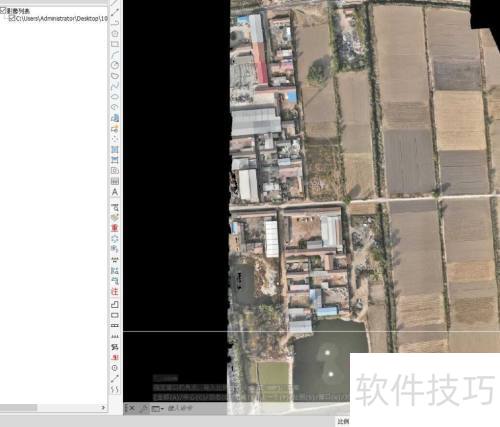
Task: Choose the rectangle draw tool in upper toolbar
Action: (x=115, y=44)
